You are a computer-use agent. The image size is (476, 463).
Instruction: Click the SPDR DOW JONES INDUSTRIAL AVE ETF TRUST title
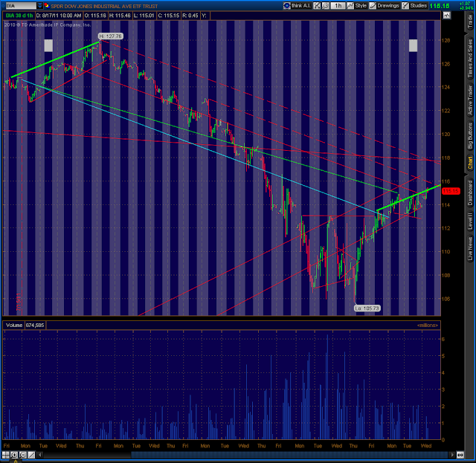point(104,6)
